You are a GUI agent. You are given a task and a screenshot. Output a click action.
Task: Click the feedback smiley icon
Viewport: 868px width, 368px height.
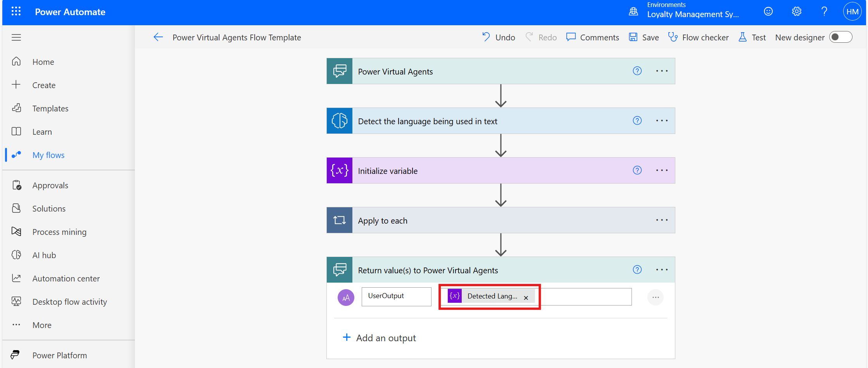(768, 12)
